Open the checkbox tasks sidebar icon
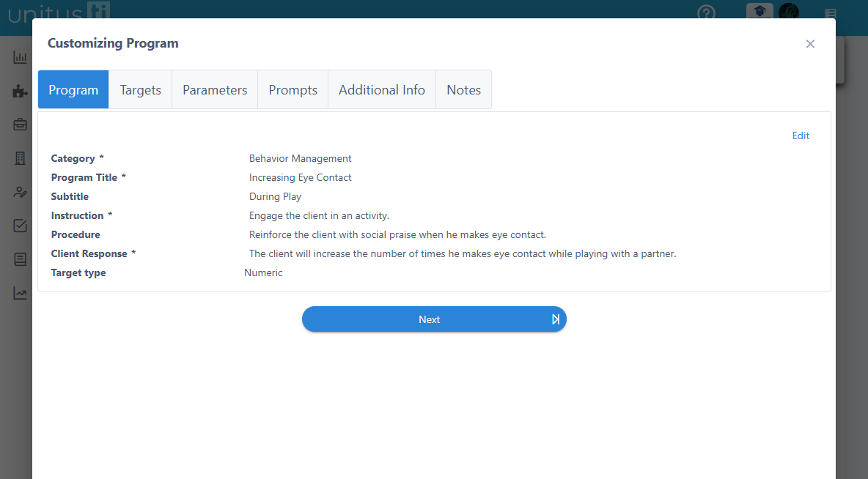Screen dimensions: 868x479 click(x=20, y=226)
